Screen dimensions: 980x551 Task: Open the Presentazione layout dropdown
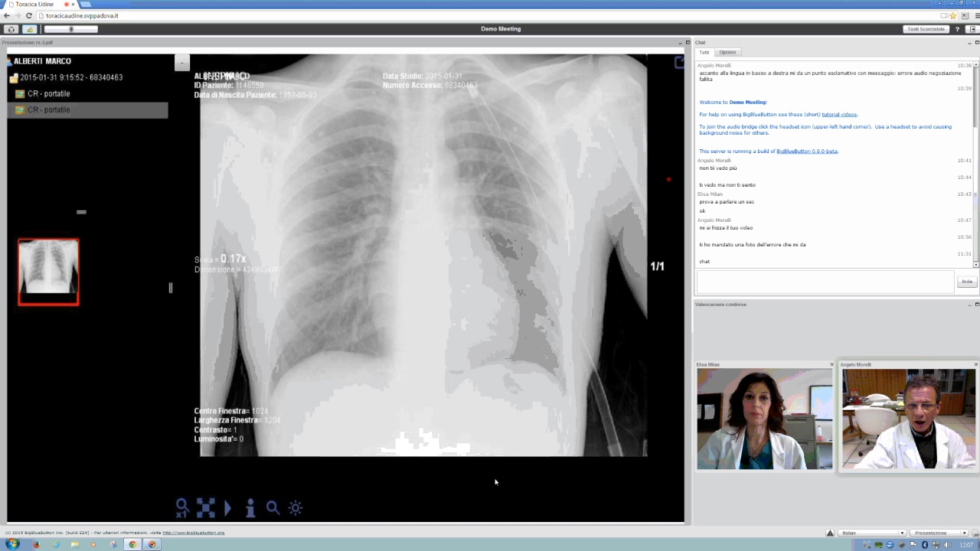[x=940, y=533]
